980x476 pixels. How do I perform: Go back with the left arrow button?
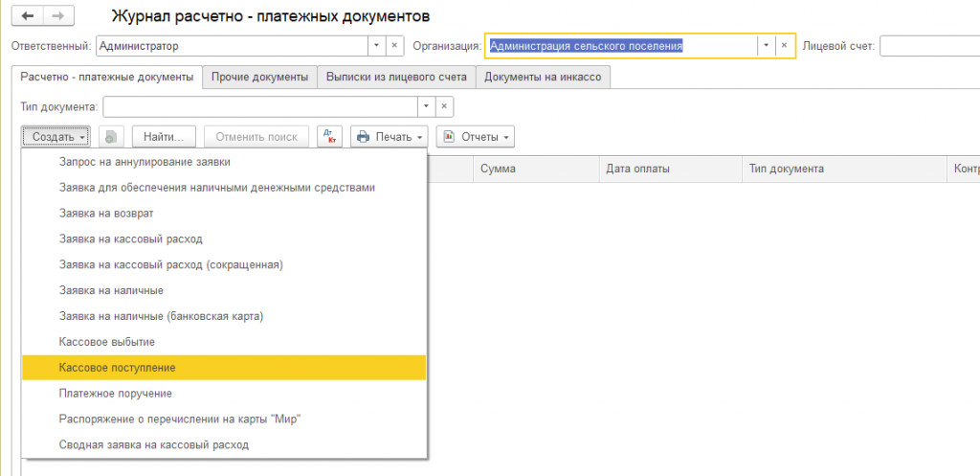[x=28, y=15]
